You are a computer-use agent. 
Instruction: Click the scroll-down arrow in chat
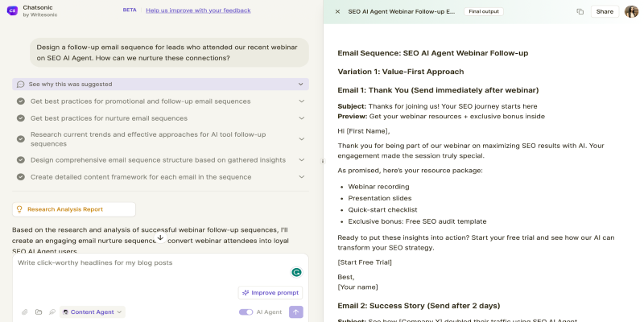coord(160,237)
